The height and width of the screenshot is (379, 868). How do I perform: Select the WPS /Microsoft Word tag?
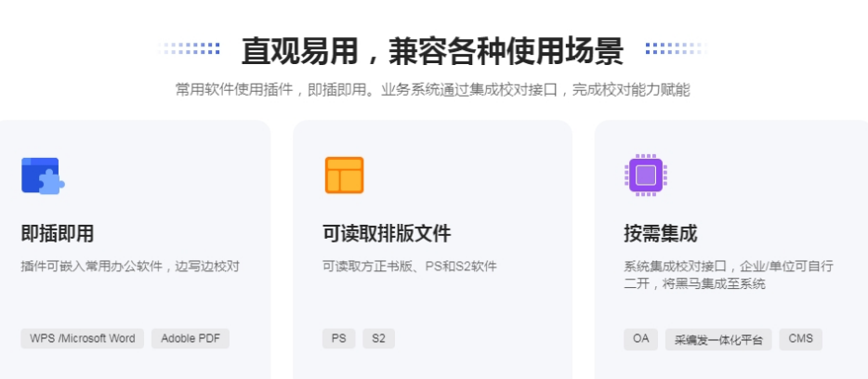pyautogui.click(x=83, y=339)
